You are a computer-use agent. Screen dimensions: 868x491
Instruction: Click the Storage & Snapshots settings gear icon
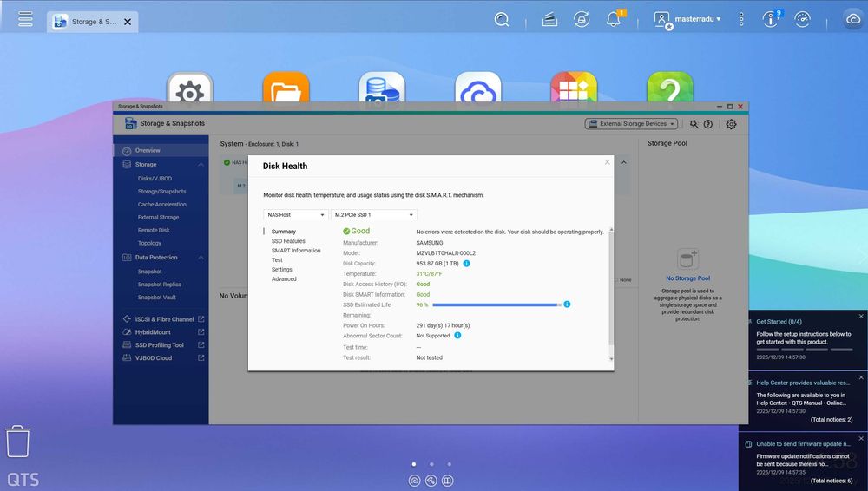[x=731, y=124]
